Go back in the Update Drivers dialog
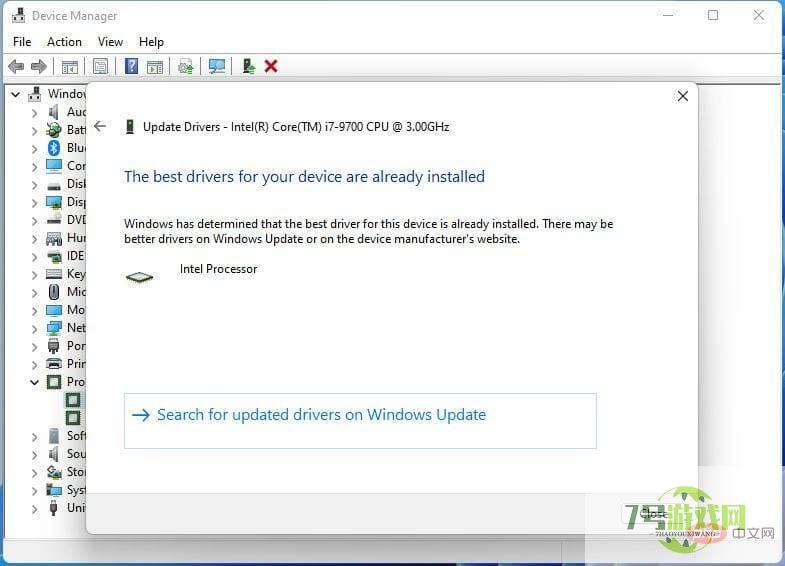The width and height of the screenshot is (785, 566). (x=100, y=126)
